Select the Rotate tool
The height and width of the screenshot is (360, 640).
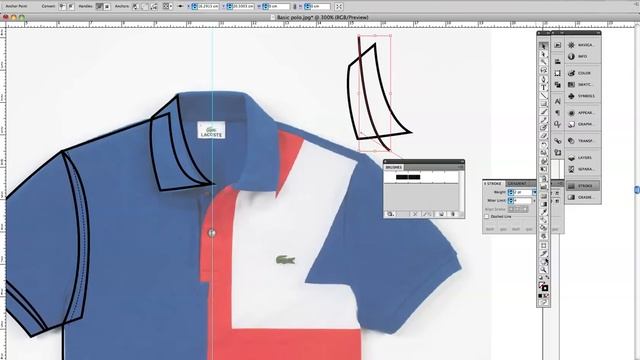click(543, 145)
